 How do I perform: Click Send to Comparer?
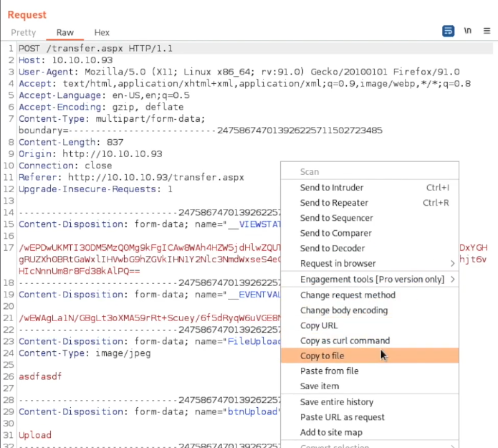coord(335,233)
